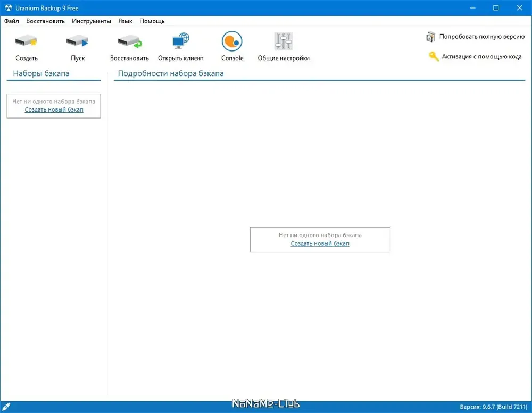Click the key icon for code activation
This screenshot has height=413, width=532.
[x=434, y=56]
